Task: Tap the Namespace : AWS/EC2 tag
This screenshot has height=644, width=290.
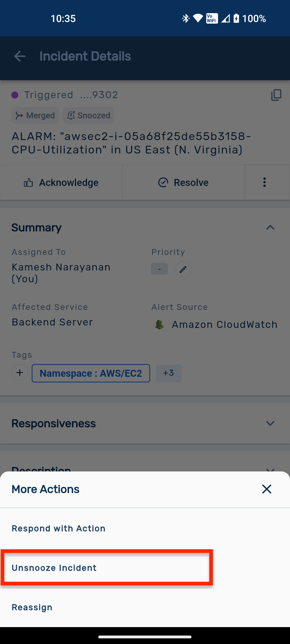Action: click(91, 373)
